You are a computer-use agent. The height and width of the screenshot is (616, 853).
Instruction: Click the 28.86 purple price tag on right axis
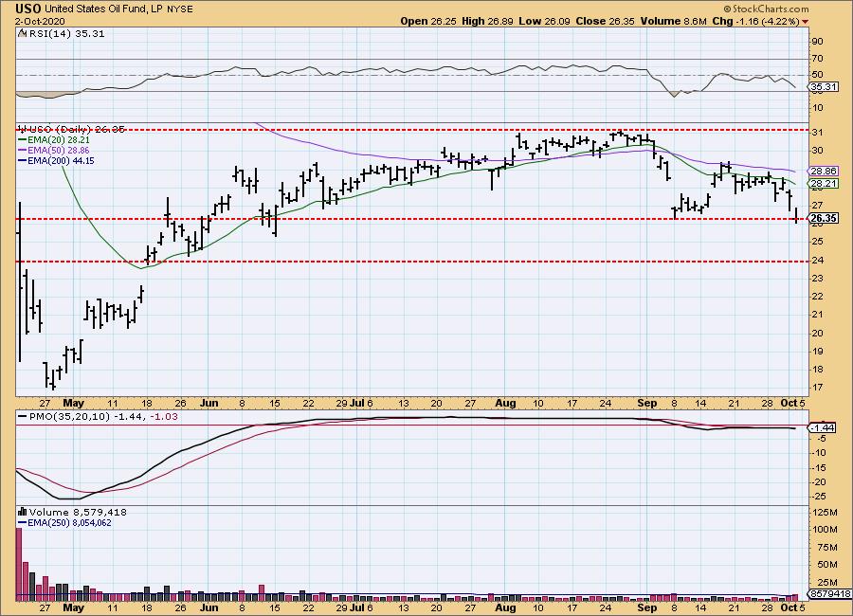tap(824, 171)
